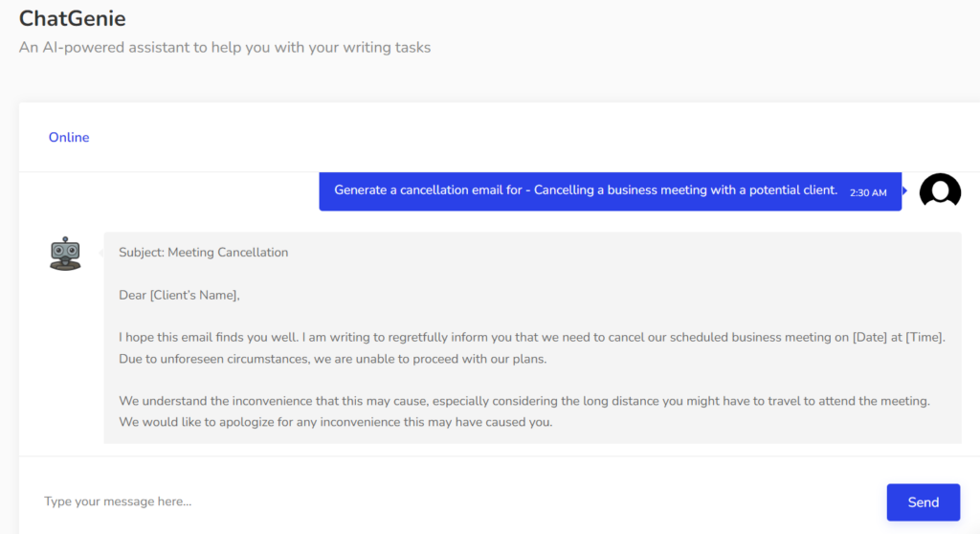Screen dimensions: 980x534
Task: Click the arrow tip on the blue message bubble
Action: click(904, 191)
